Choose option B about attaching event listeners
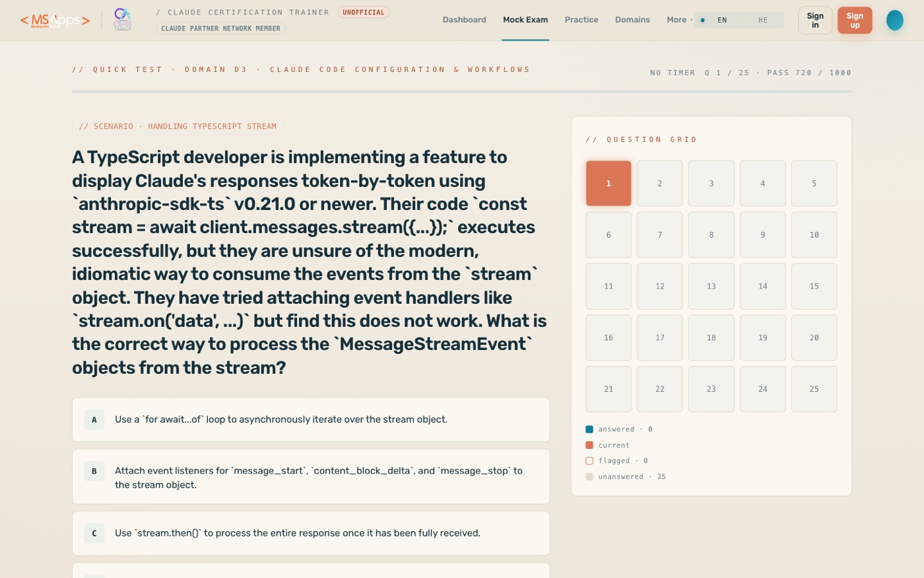 tap(311, 477)
